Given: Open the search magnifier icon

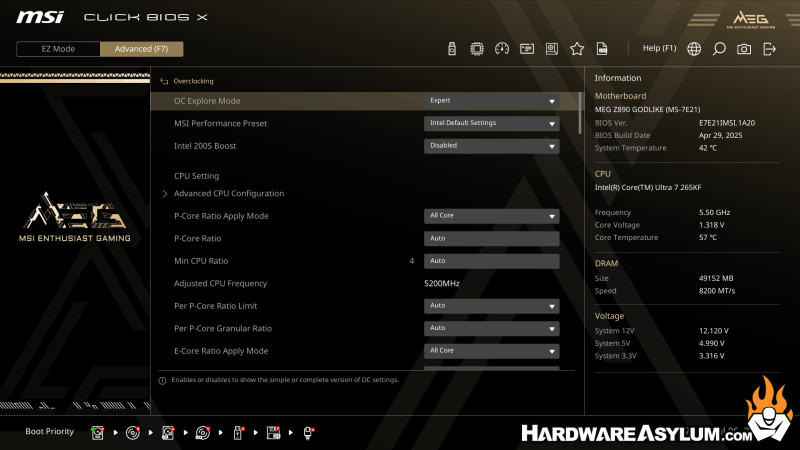Looking at the screenshot, I should coord(719,49).
